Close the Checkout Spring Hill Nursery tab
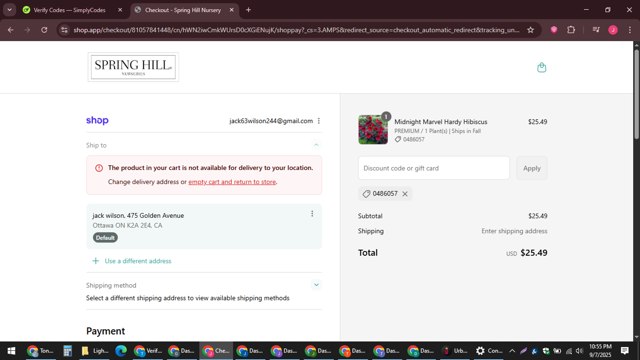The height and width of the screenshot is (360, 640). [231, 10]
